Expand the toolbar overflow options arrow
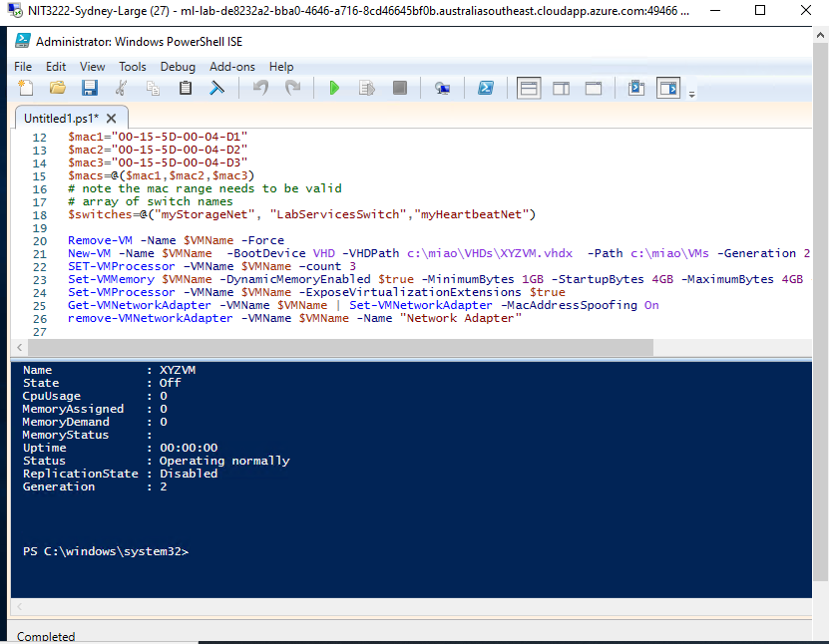This screenshot has width=829, height=644. coord(691,94)
